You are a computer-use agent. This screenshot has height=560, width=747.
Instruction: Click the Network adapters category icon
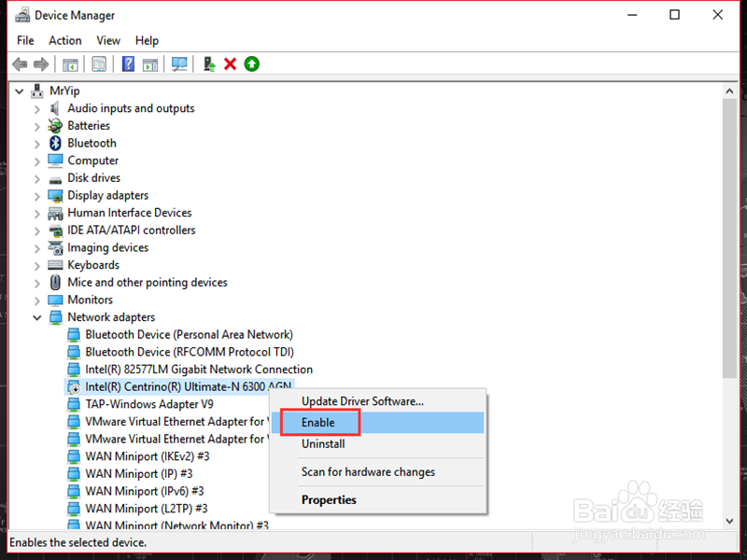click(x=55, y=317)
